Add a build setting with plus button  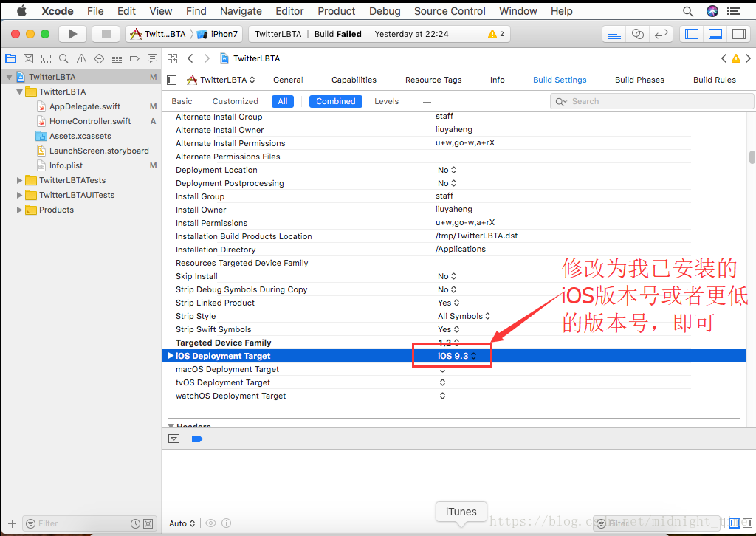pos(427,102)
